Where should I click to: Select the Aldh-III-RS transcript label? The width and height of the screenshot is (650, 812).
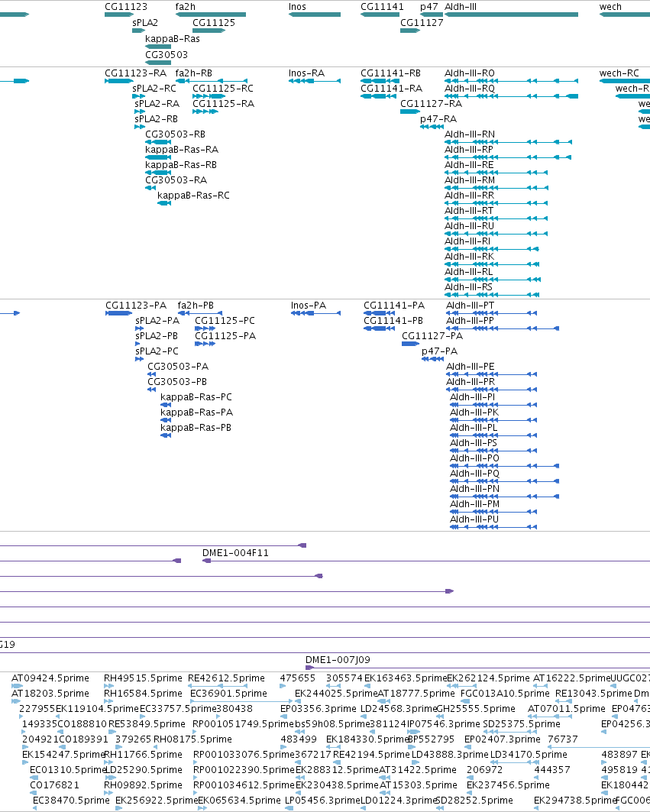[x=469, y=287]
